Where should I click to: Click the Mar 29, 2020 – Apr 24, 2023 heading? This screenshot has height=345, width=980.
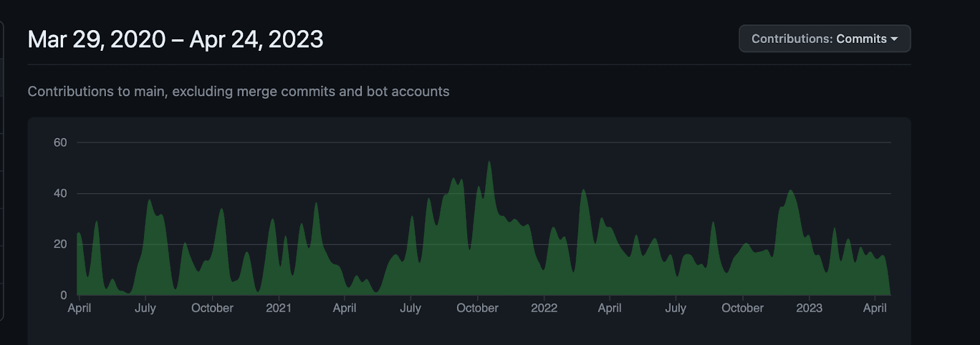(175, 39)
